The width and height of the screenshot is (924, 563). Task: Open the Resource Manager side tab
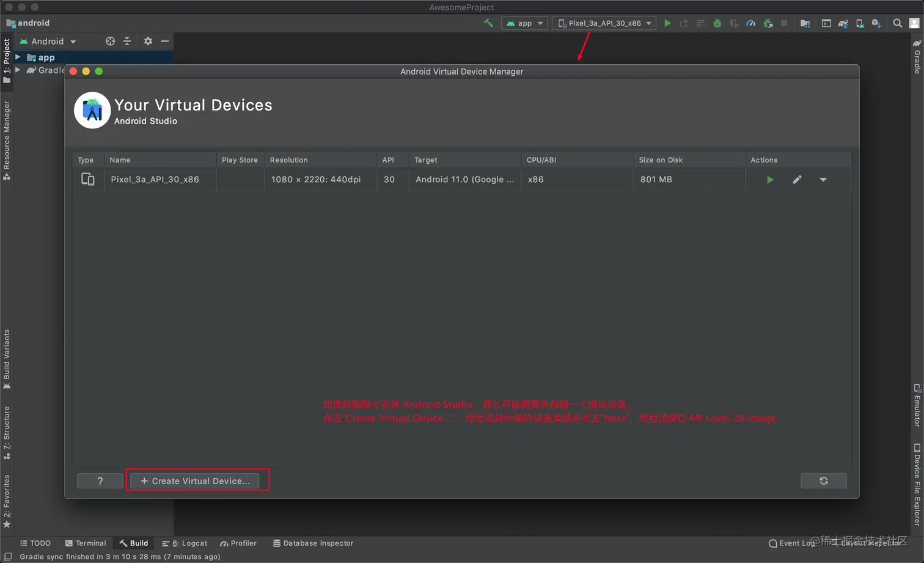click(7, 141)
